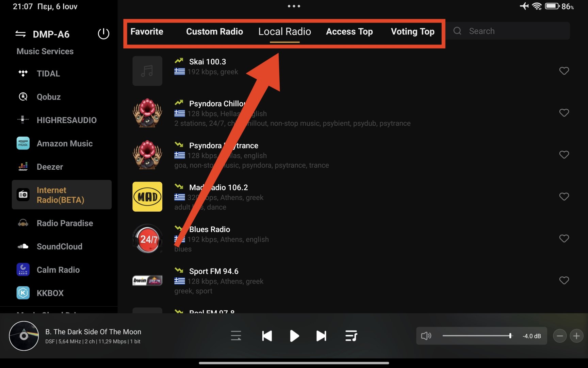Click the 'B. The Dark Side Of The Moon' title
Image resolution: width=588 pixels, height=368 pixels.
pos(93,332)
